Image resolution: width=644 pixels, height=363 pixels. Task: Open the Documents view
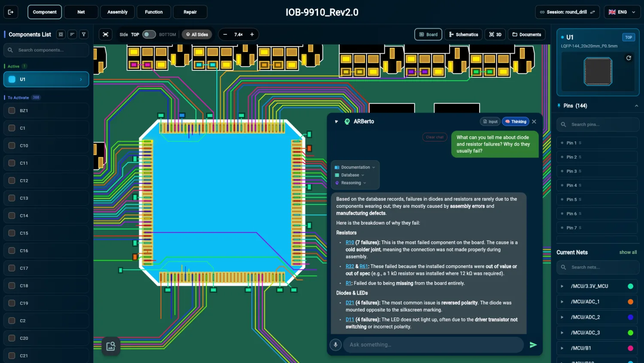527,34
